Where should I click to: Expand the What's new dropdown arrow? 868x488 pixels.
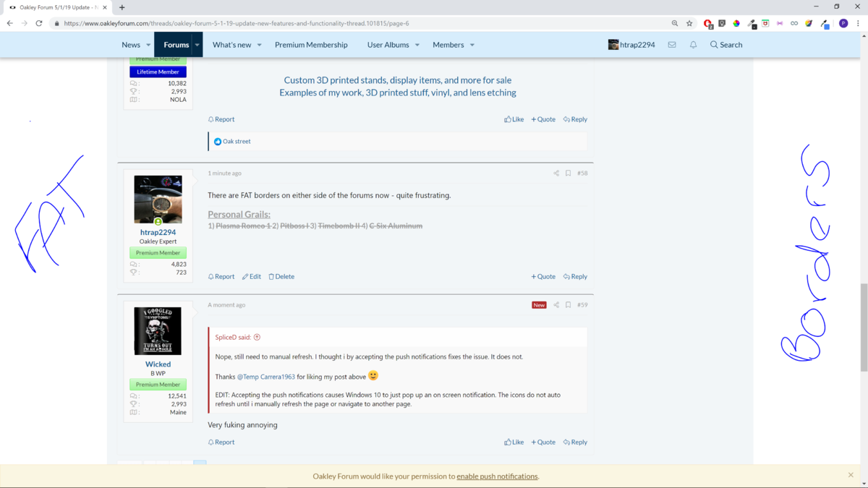point(259,45)
